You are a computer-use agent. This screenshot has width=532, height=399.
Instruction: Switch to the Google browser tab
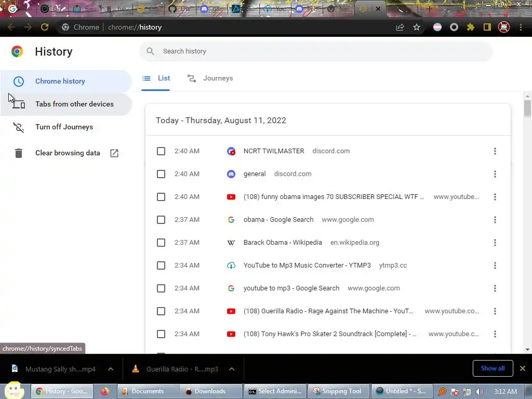point(12,8)
